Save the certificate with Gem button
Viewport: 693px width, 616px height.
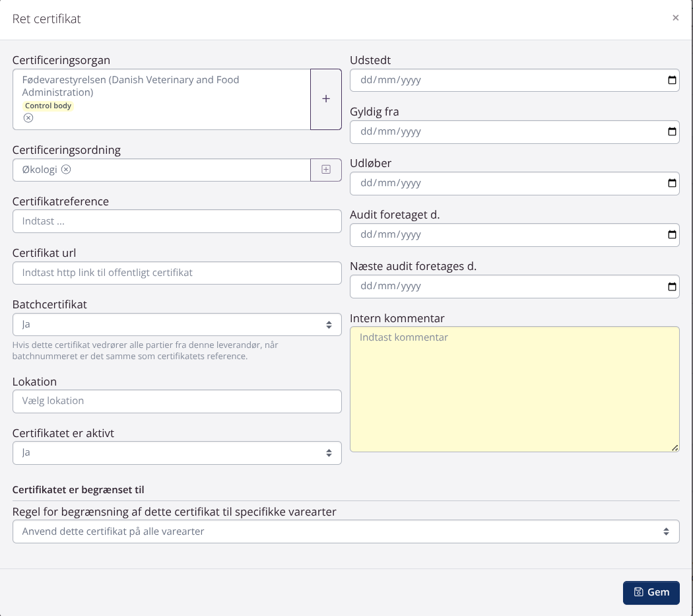coord(651,592)
